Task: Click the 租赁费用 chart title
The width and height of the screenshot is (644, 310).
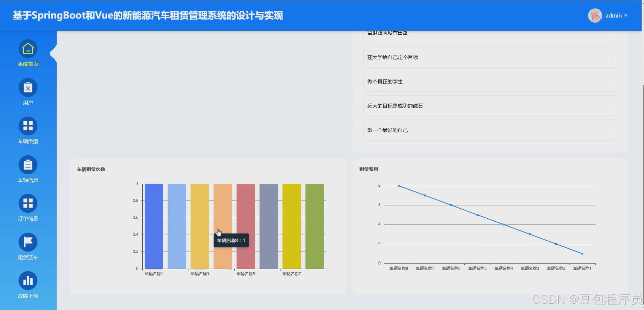Action: (x=368, y=169)
